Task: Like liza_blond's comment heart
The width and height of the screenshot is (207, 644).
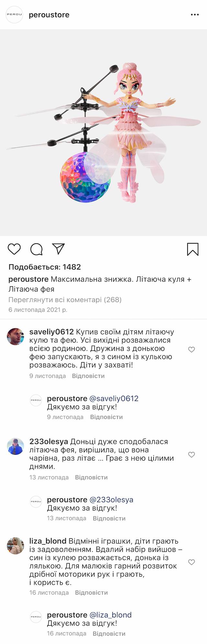Action: [x=191, y=562]
